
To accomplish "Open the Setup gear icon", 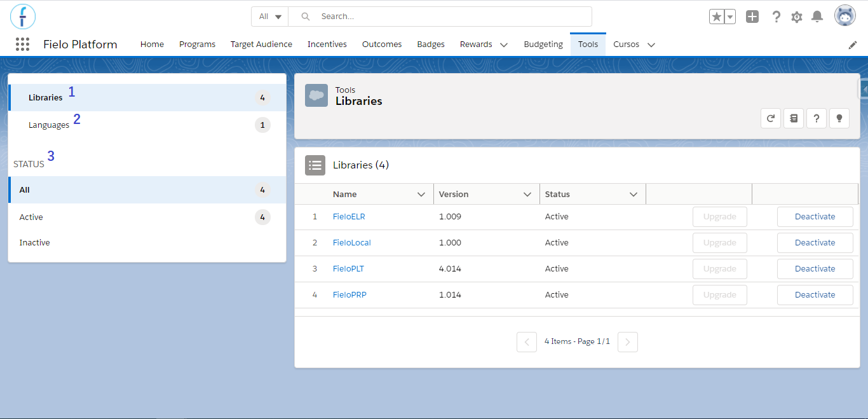I will tap(797, 17).
